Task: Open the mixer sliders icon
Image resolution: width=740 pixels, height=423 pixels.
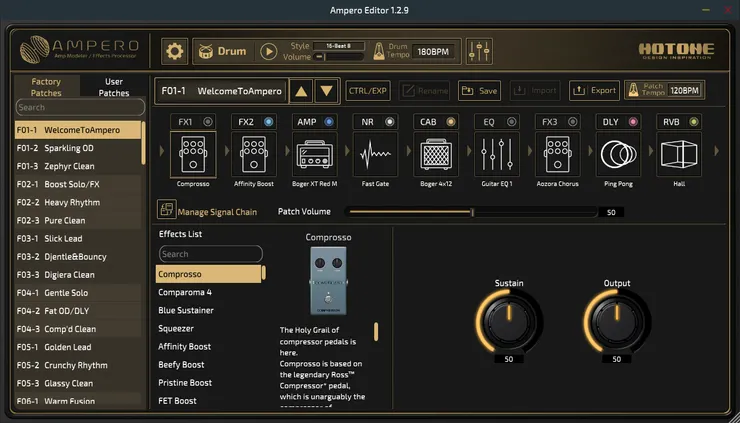Action: pyautogui.click(x=479, y=51)
